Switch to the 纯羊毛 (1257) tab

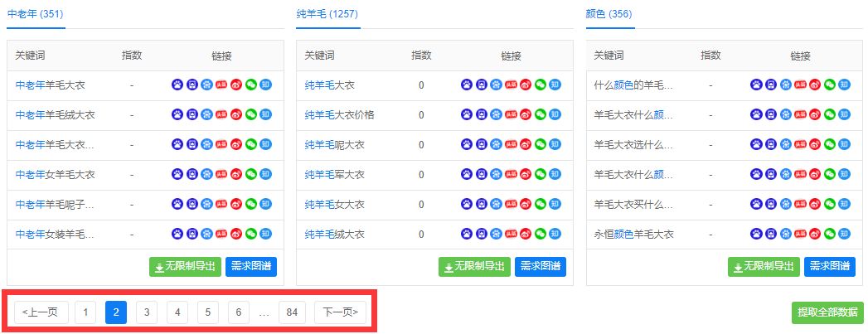click(x=327, y=14)
